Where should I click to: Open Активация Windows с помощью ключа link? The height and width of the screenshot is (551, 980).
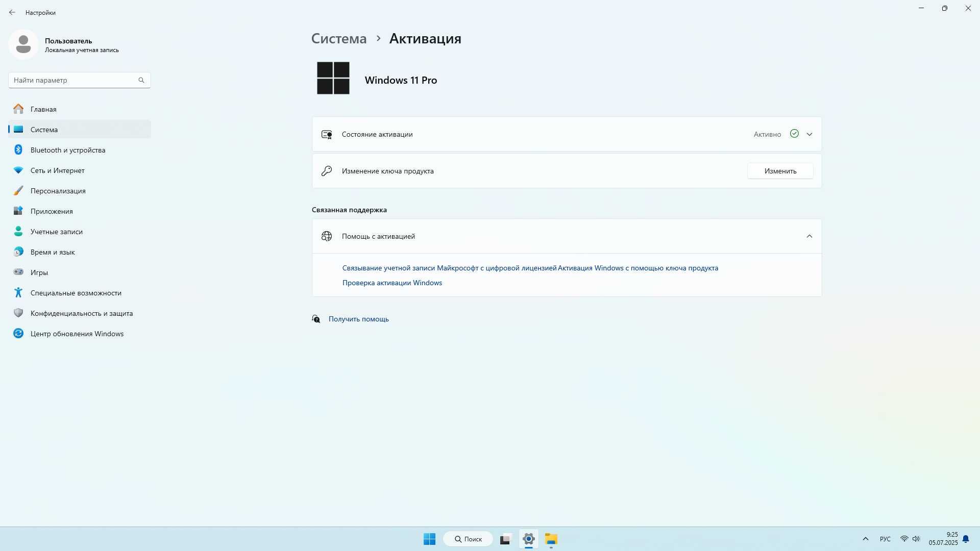click(638, 268)
